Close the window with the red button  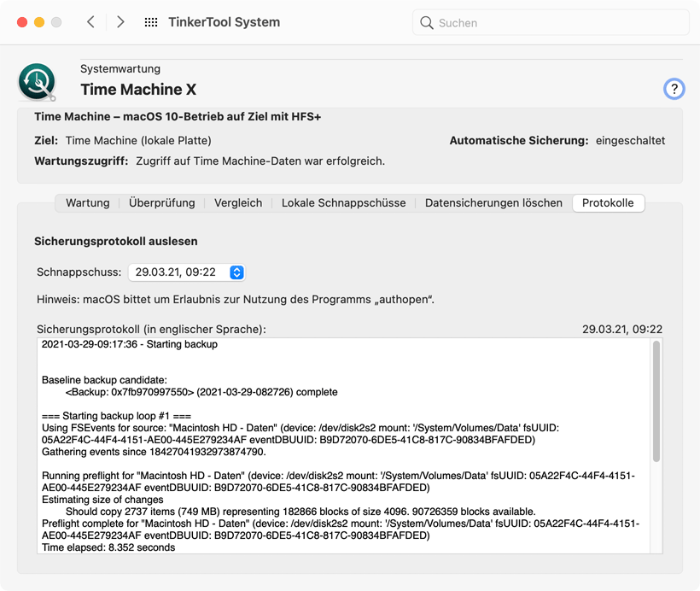[22, 22]
